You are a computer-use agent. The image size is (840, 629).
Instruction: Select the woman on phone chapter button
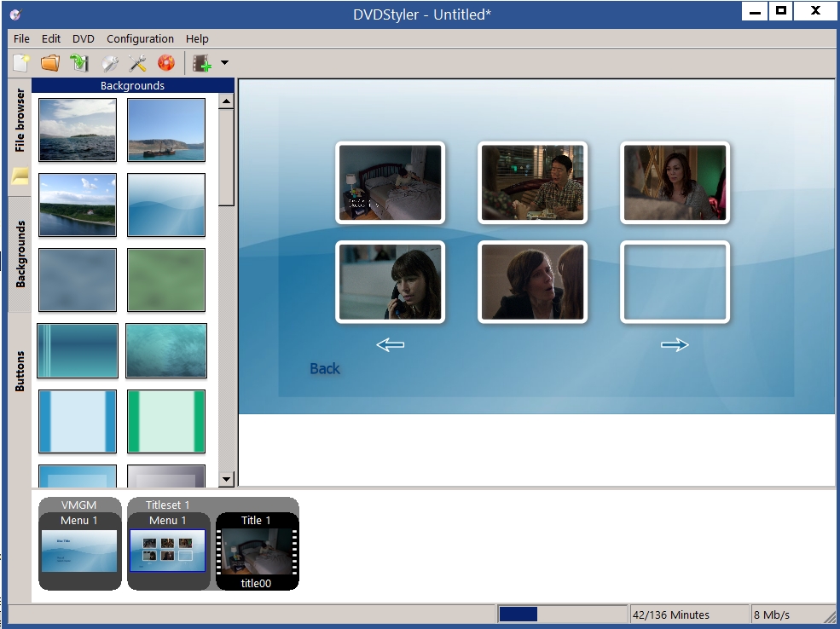[390, 281]
